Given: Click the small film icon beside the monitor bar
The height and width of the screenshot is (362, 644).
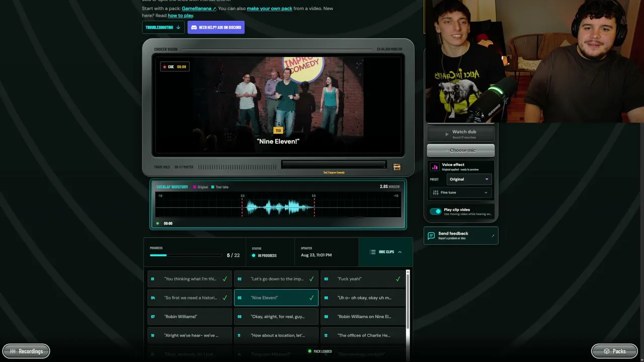Looking at the screenshot, I should [397, 167].
